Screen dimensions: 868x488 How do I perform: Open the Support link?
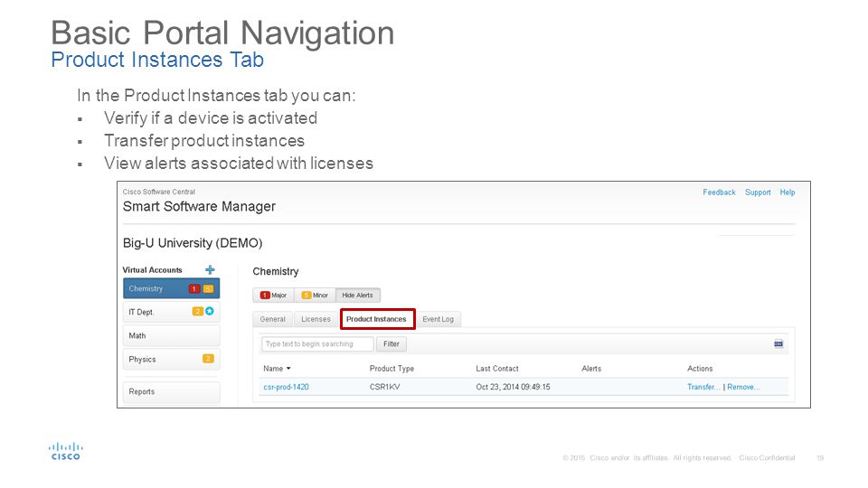pyautogui.click(x=758, y=192)
